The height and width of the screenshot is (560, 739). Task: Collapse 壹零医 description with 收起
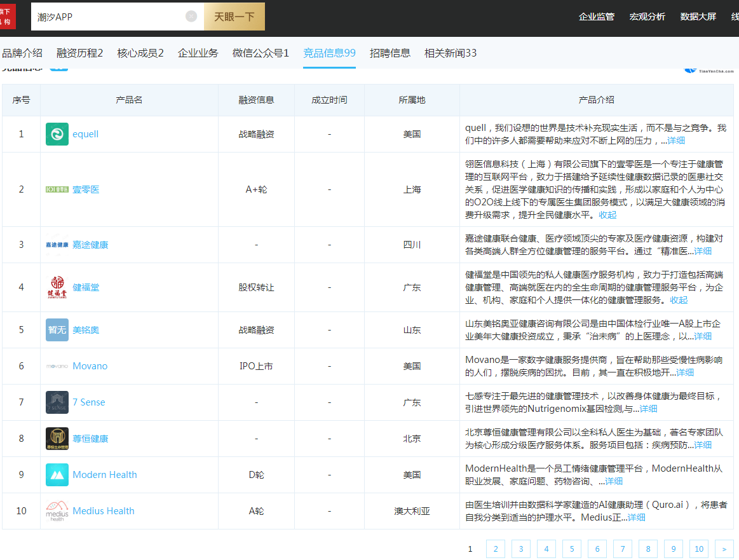click(x=607, y=215)
